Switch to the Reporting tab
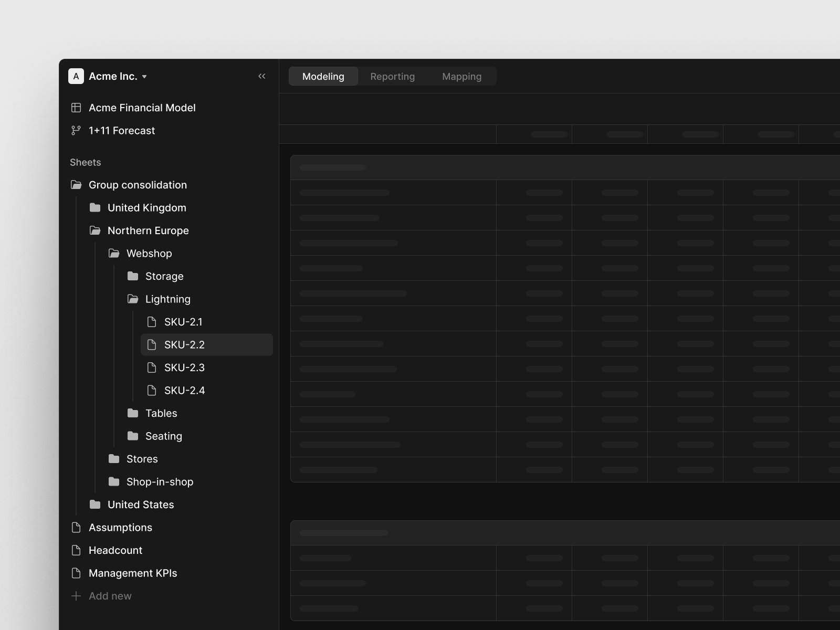Screen dimensions: 840x630 (x=392, y=76)
